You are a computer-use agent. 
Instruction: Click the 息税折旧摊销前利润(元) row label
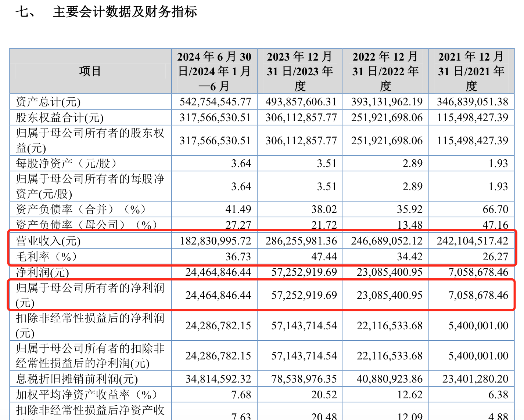pyautogui.click(x=77, y=379)
